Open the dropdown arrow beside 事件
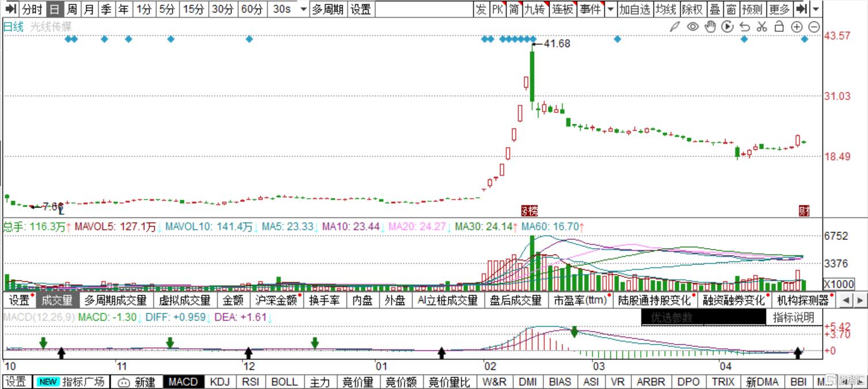868x389 pixels. (610, 9)
